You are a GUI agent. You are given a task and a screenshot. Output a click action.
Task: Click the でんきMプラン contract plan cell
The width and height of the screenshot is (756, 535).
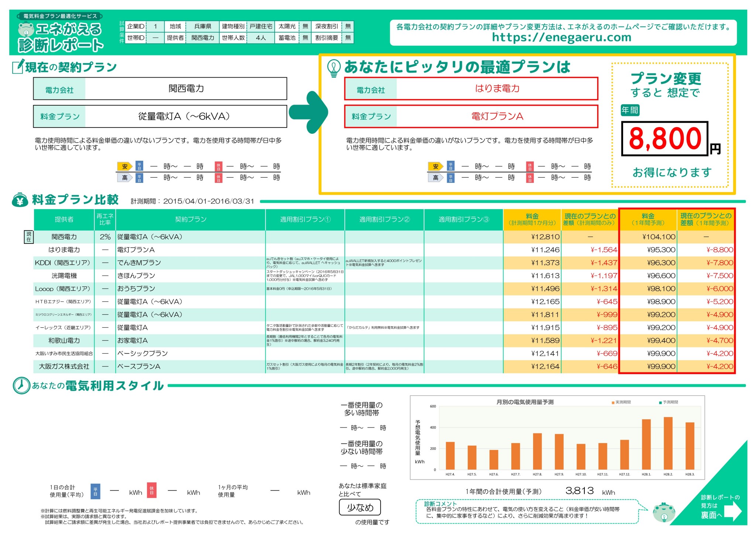190,263
